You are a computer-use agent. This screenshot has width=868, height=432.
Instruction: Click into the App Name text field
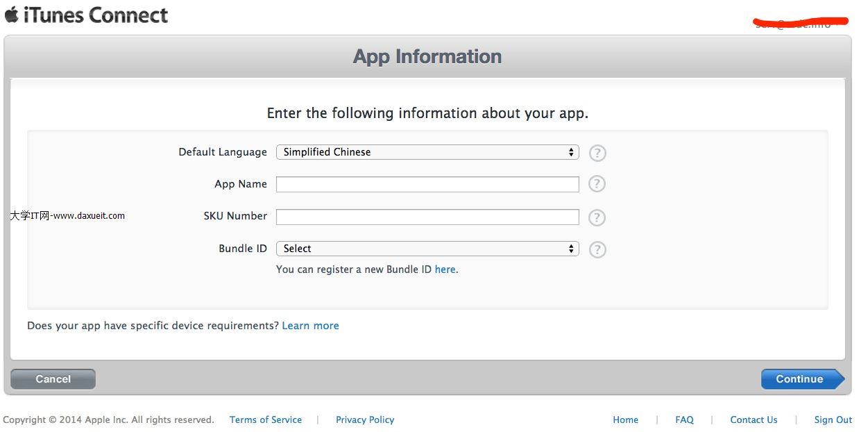pos(427,184)
